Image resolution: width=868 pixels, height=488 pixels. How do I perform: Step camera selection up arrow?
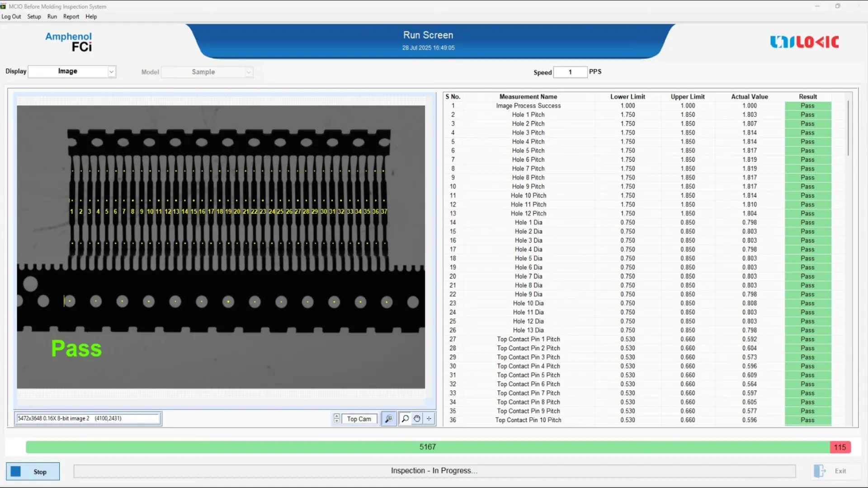click(336, 416)
